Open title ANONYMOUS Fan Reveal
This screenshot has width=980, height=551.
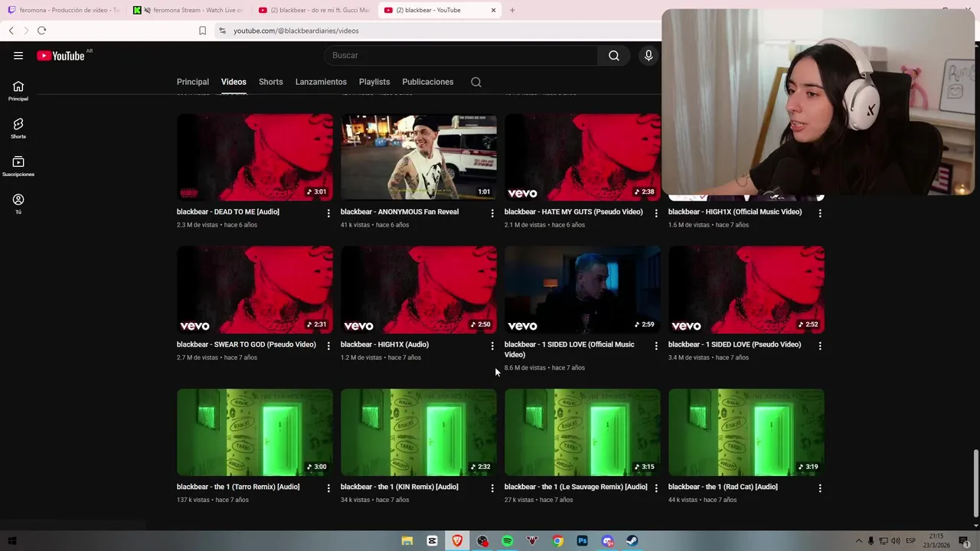pyautogui.click(x=400, y=212)
